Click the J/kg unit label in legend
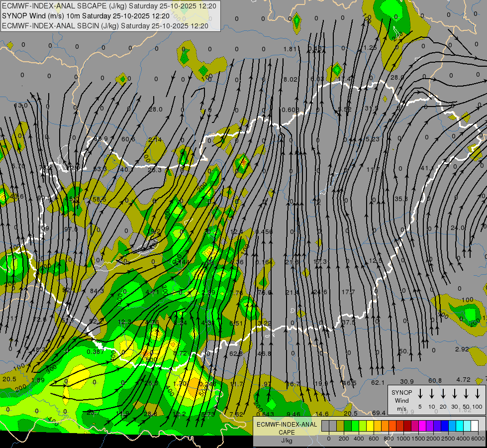The height and width of the screenshot is (448, 487). 287,441
